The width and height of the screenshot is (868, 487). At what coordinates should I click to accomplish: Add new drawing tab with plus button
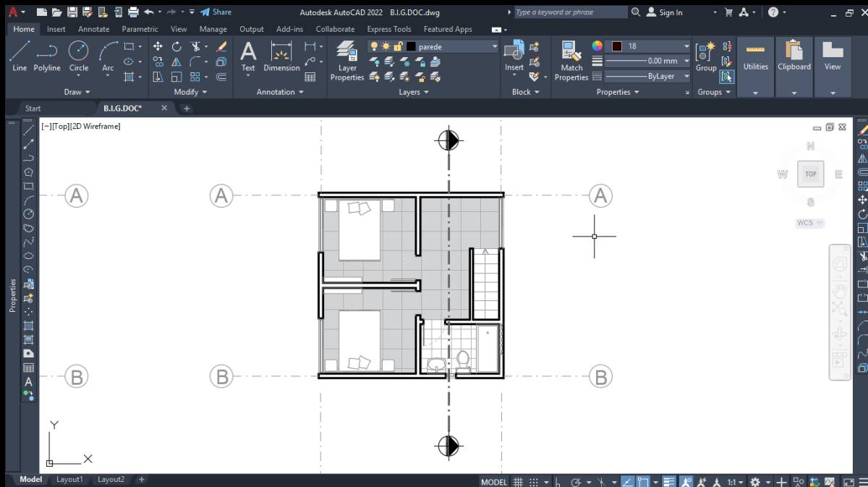coord(186,109)
